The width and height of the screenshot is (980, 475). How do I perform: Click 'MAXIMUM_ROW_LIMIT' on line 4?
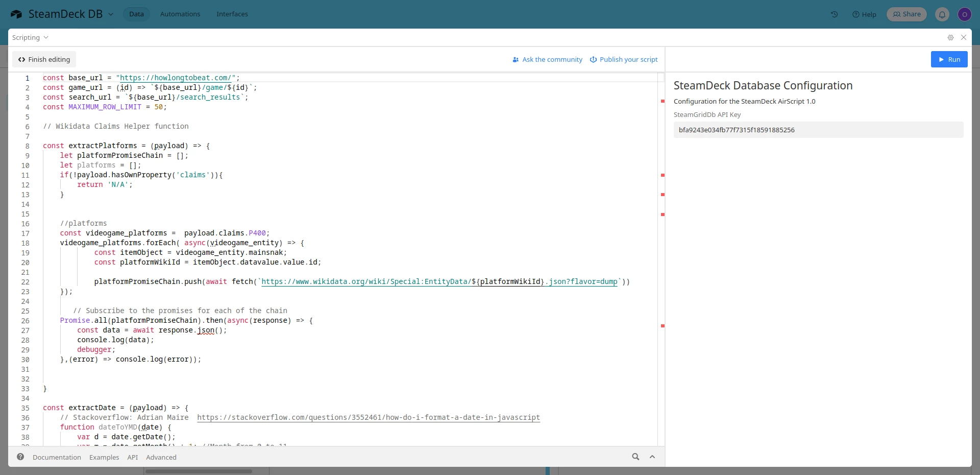click(x=105, y=107)
